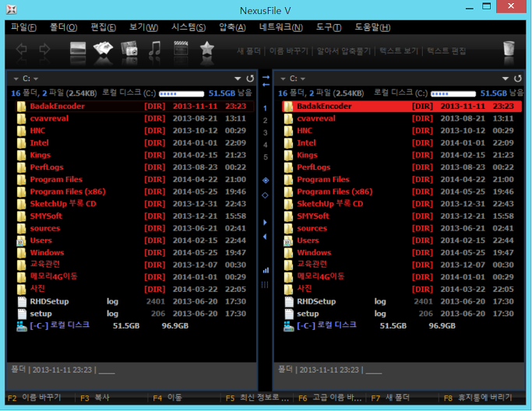Click the forward navigation arrow in toolbar
532x411 pixels.
point(44,49)
